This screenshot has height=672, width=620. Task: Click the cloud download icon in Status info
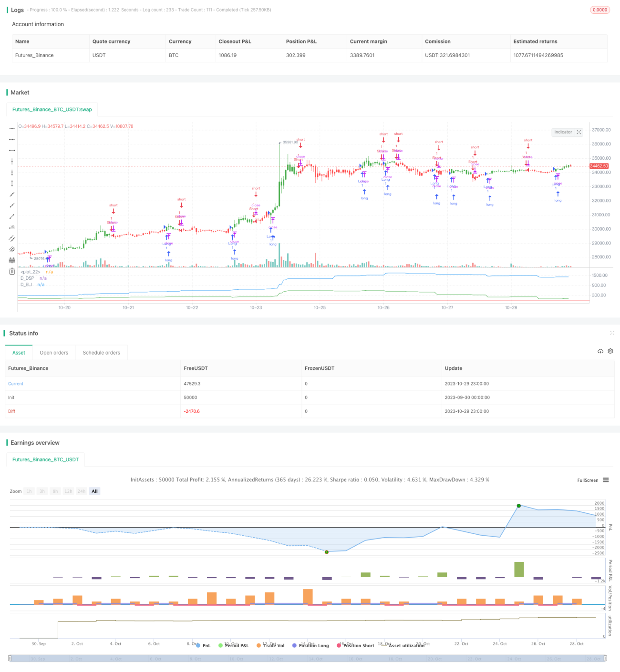600,351
